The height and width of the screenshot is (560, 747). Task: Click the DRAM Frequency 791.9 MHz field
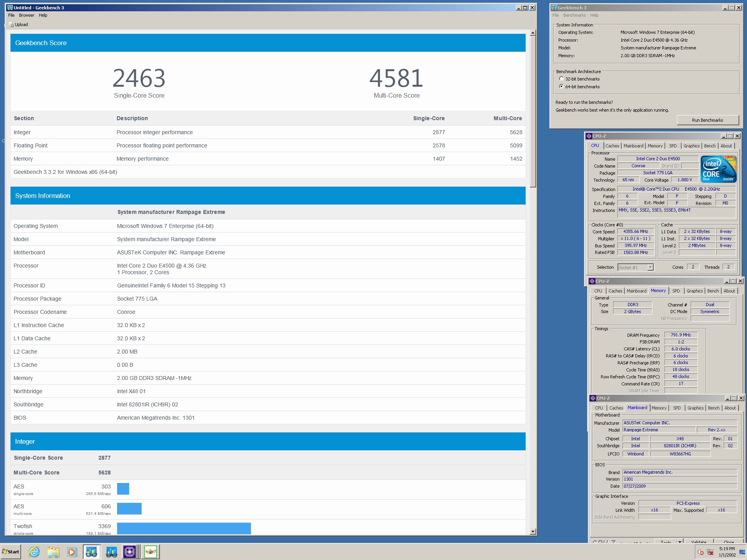coord(680,335)
